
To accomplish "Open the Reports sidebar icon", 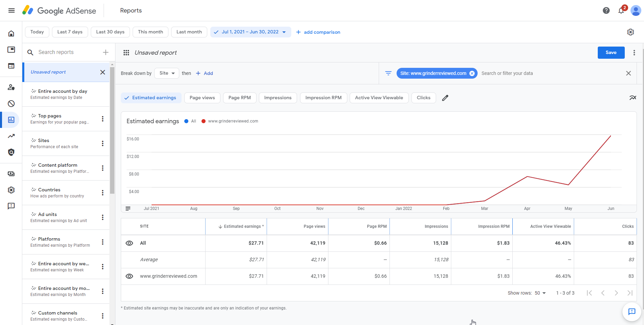I will click(11, 120).
